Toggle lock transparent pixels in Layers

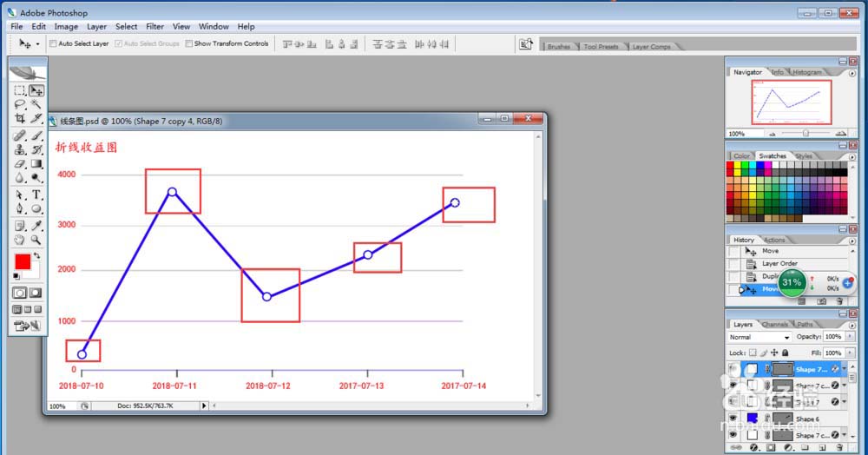753,353
